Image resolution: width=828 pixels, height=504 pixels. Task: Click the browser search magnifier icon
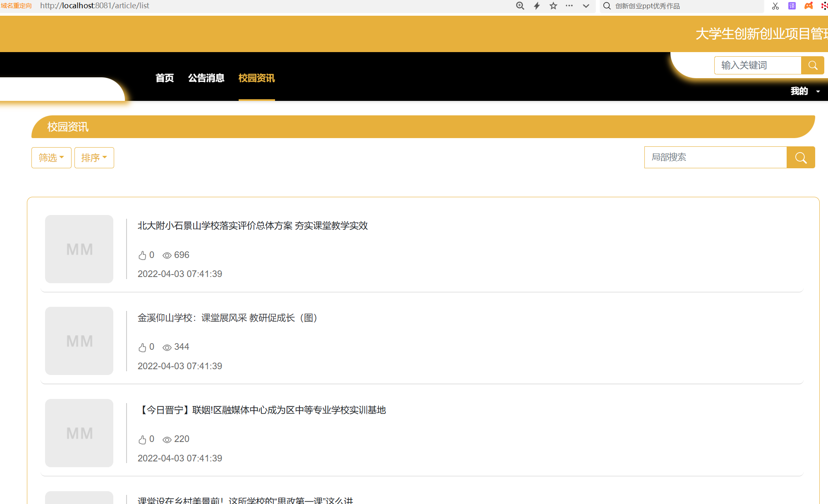tap(607, 6)
